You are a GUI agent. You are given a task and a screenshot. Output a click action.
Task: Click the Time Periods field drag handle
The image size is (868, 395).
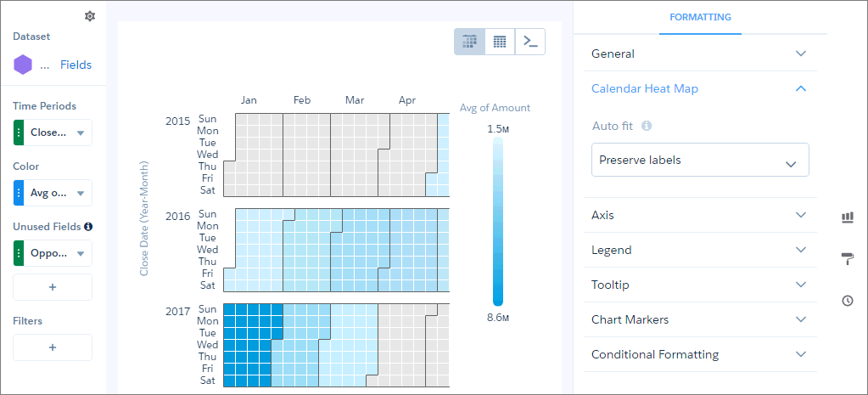click(x=20, y=133)
